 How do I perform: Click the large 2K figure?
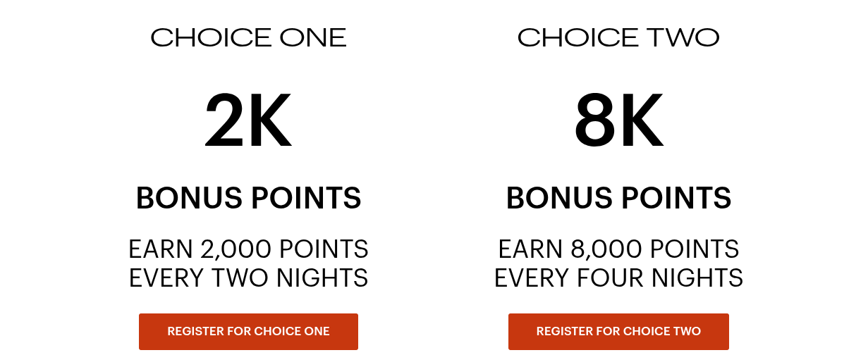point(248,121)
